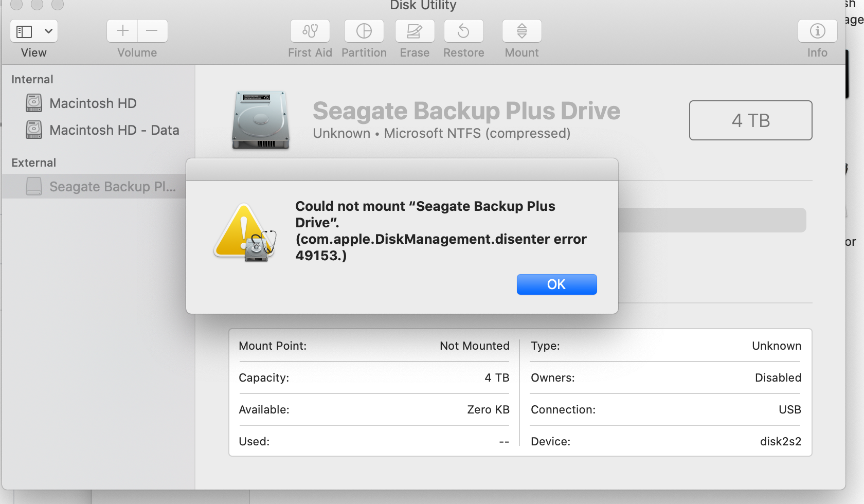This screenshot has height=504, width=864.
Task: Click the Used label in details table
Action: pyautogui.click(x=254, y=441)
